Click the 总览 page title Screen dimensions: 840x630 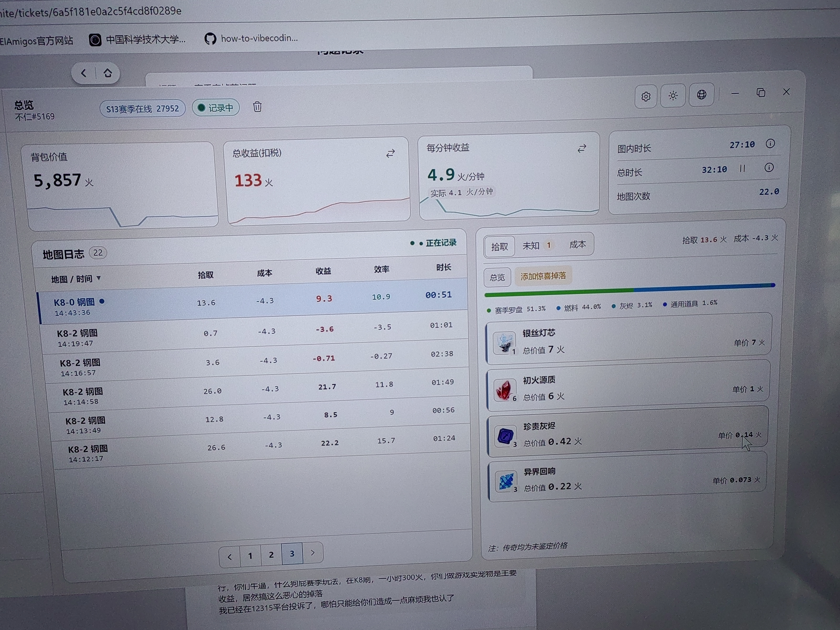click(24, 105)
